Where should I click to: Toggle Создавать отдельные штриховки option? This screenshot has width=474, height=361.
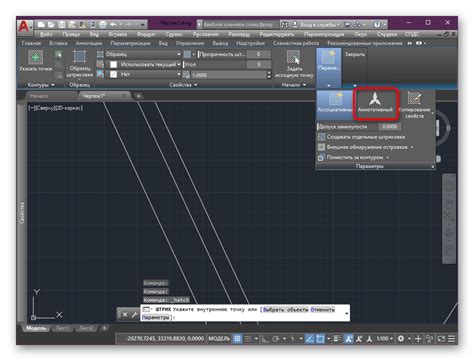click(x=362, y=137)
